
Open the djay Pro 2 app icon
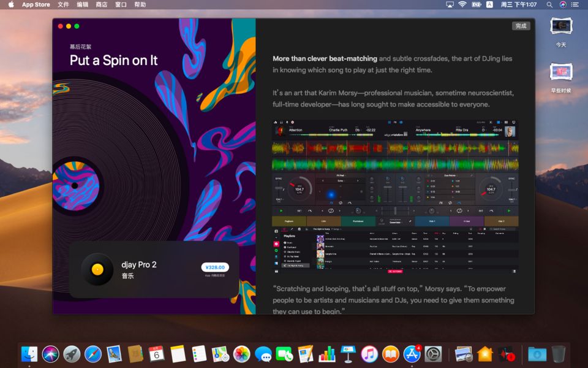click(x=97, y=269)
